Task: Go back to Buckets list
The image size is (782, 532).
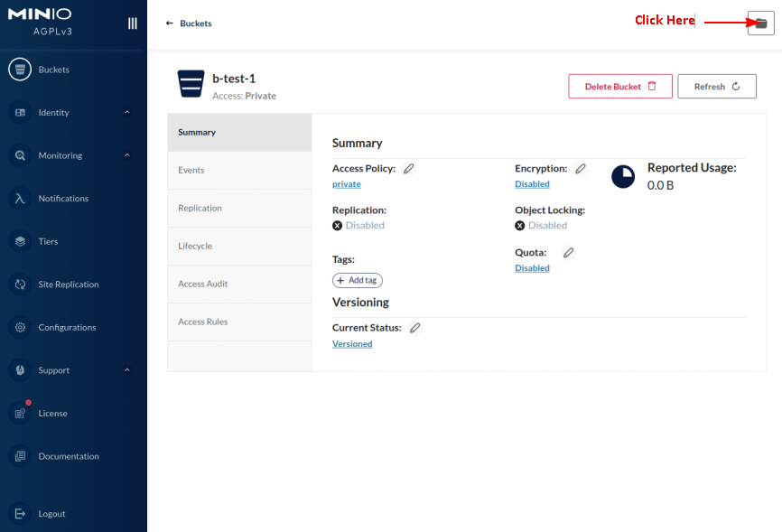Action: pyautogui.click(x=189, y=23)
